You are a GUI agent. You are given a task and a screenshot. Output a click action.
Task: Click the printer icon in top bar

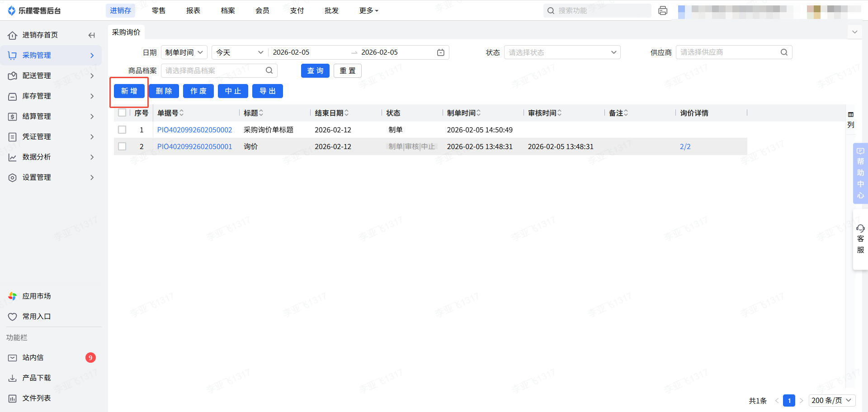663,11
